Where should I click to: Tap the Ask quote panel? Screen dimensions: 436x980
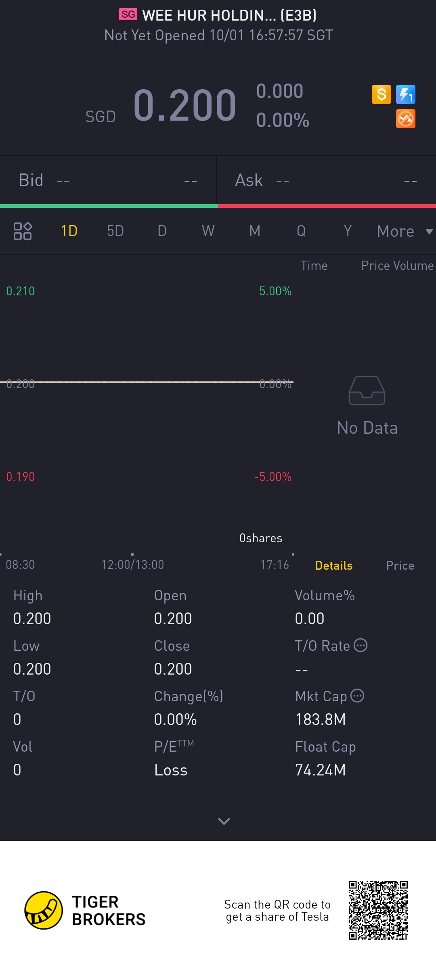[x=326, y=180]
